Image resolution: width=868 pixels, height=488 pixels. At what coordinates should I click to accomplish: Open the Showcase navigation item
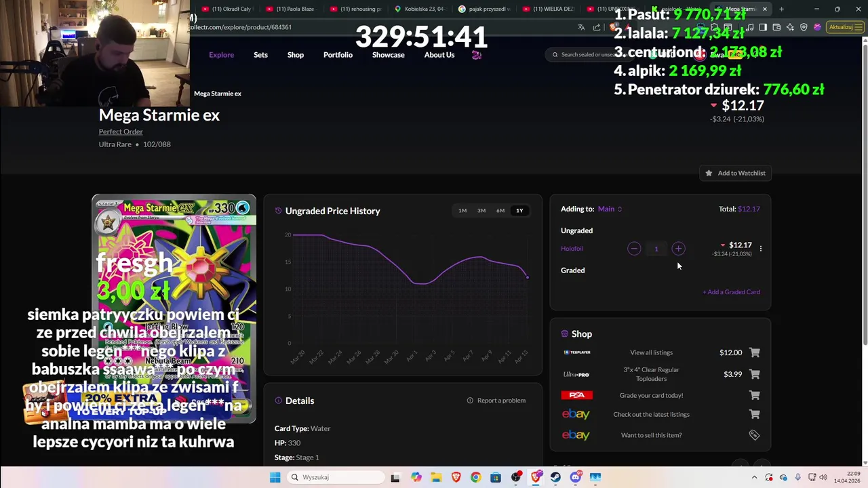click(x=389, y=55)
